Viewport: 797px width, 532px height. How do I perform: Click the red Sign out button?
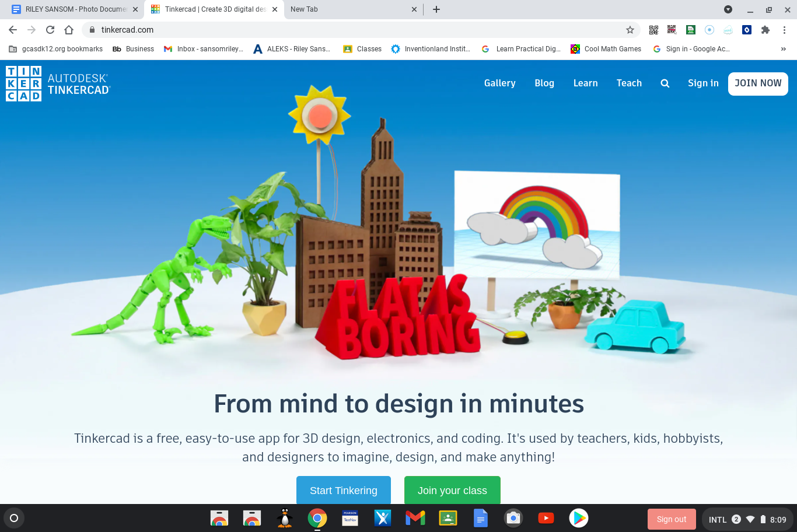672,518
